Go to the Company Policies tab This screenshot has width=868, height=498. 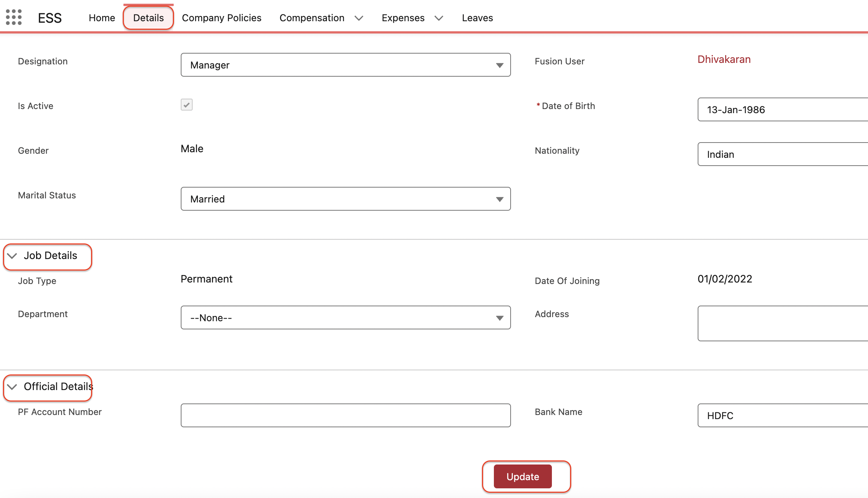click(x=222, y=18)
